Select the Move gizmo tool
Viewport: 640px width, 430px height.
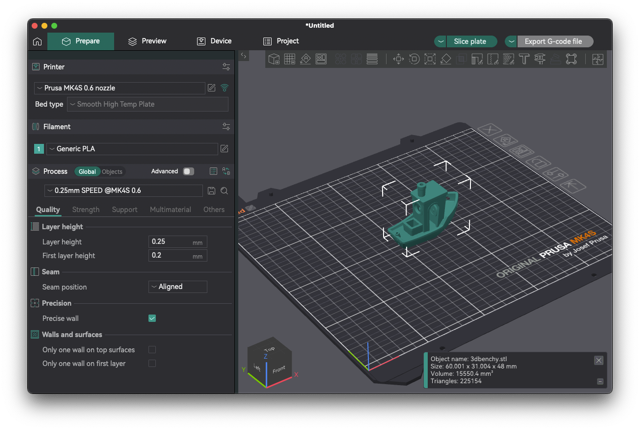click(398, 59)
